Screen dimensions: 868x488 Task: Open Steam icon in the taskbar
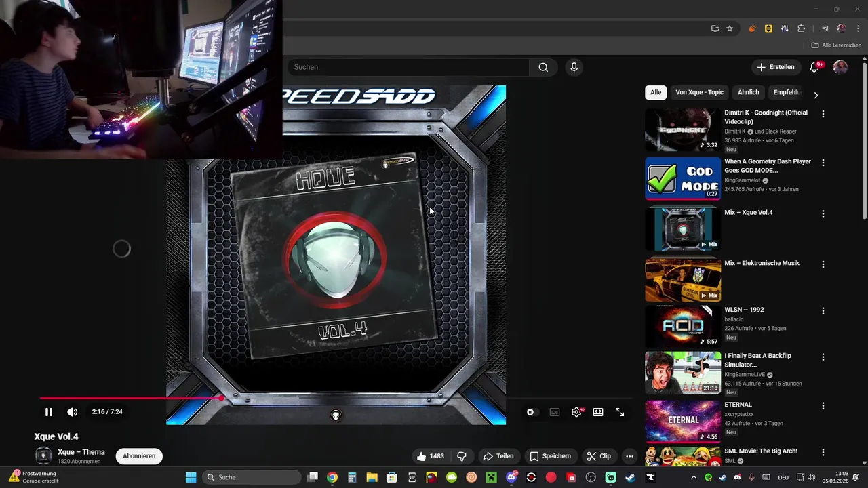[x=630, y=477]
